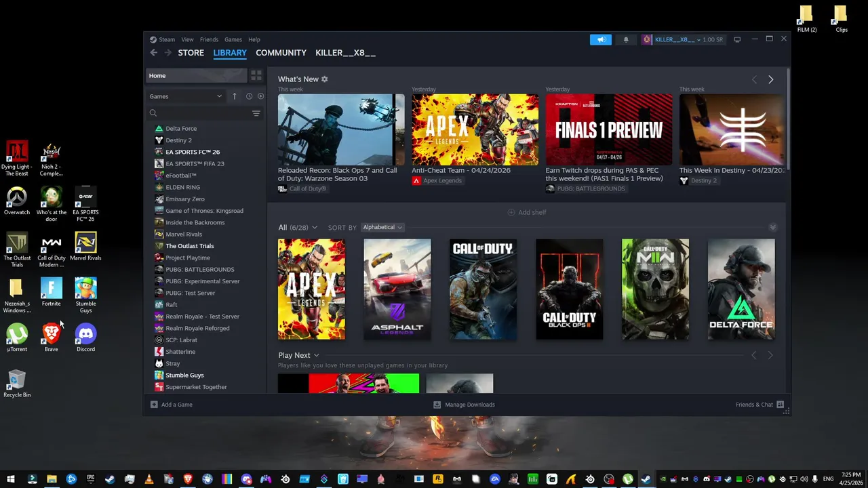Viewport: 868px width, 488px height.
Task: Open Overwatch desktop shortcut
Action: 17,201
